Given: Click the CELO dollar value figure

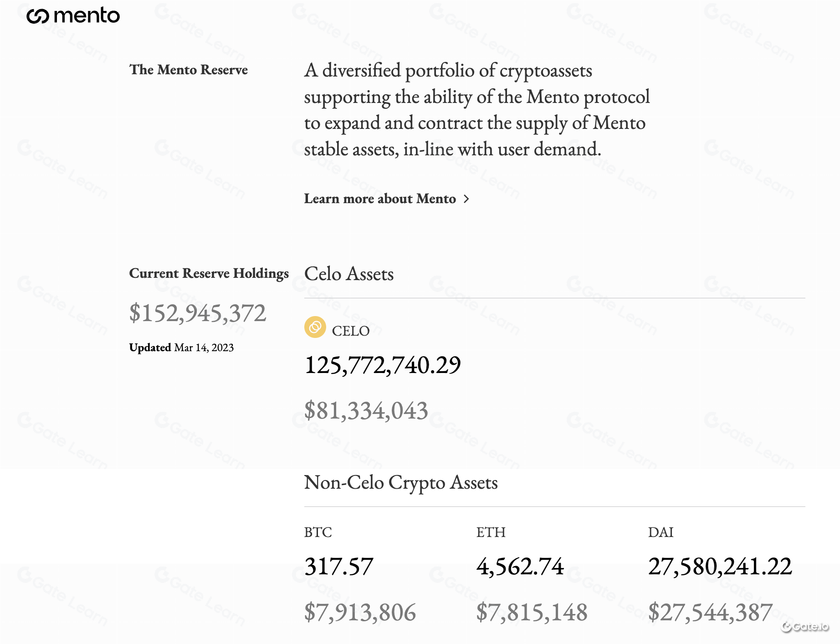Looking at the screenshot, I should pos(366,410).
